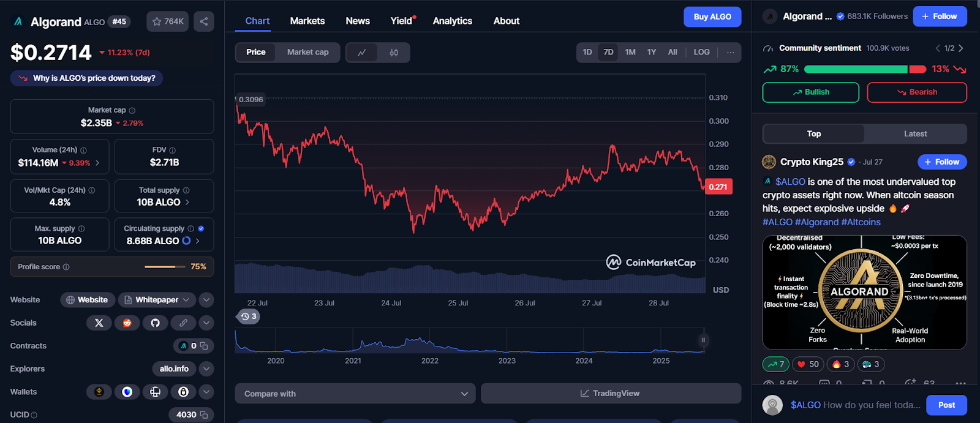
Task: Open the Markets tab
Action: (x=307, y=21)
